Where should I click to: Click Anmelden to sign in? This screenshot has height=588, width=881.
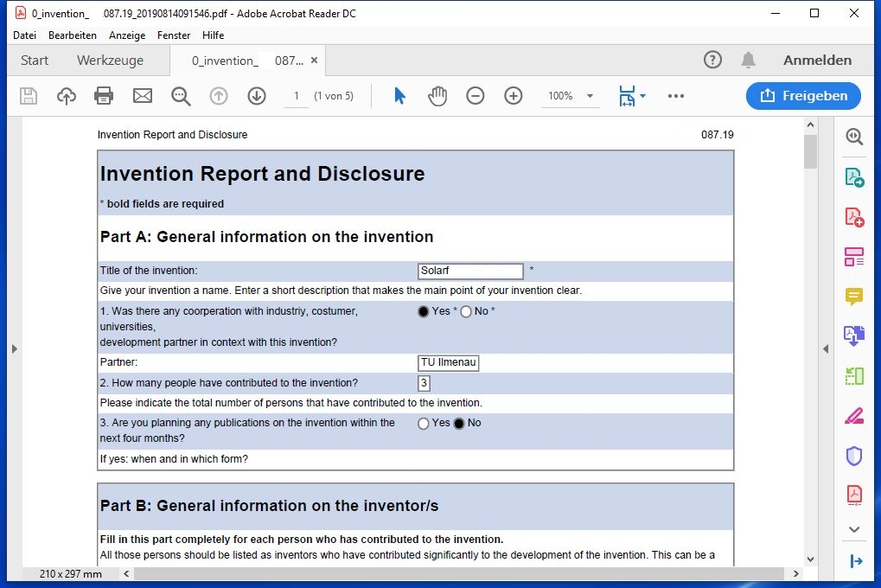[818, 61]
